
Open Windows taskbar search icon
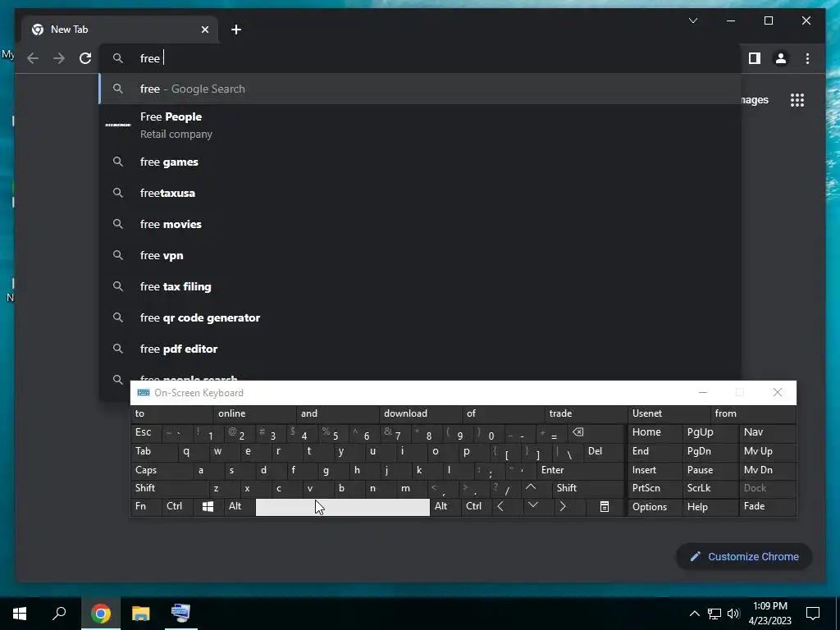click(x=59, y=614)
